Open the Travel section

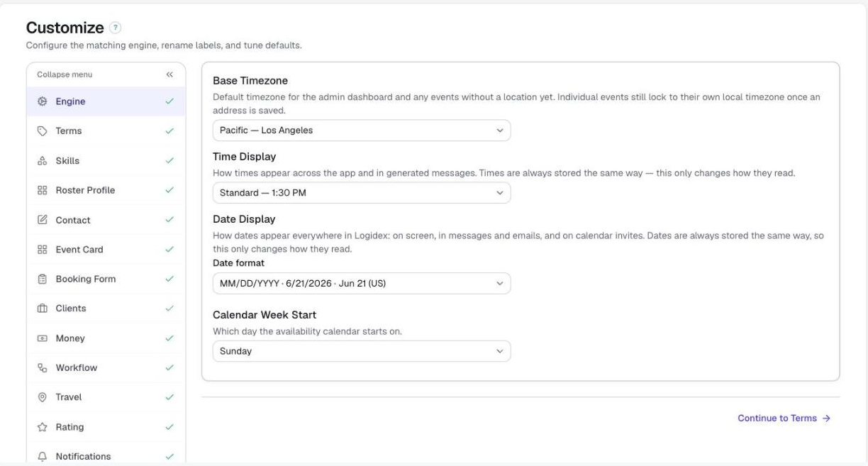coord(106,397)
